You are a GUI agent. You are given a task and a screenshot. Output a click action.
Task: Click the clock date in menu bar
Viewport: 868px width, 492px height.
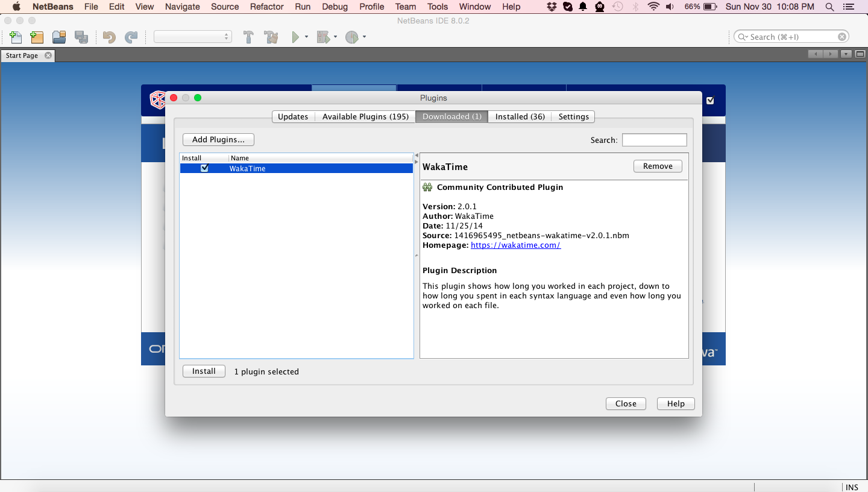pos(770,7)
